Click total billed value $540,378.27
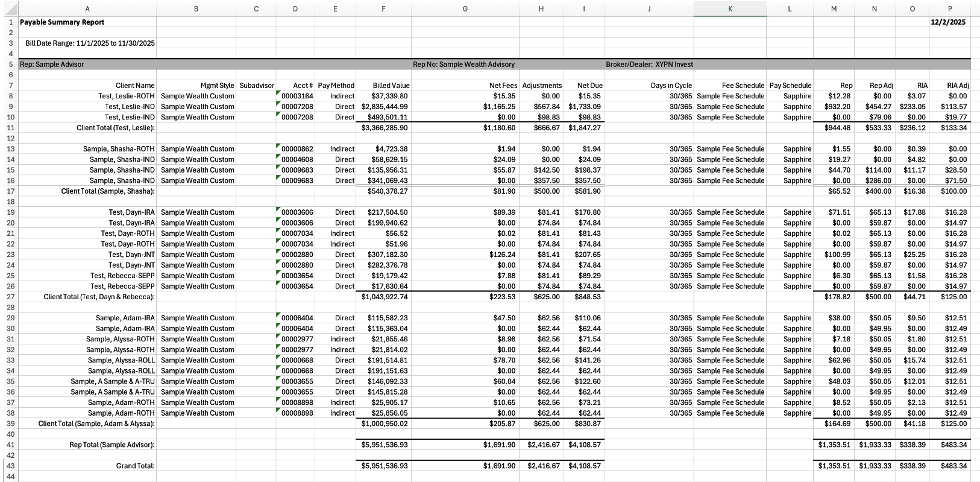The image size is (980, 482). click(388, 191)
